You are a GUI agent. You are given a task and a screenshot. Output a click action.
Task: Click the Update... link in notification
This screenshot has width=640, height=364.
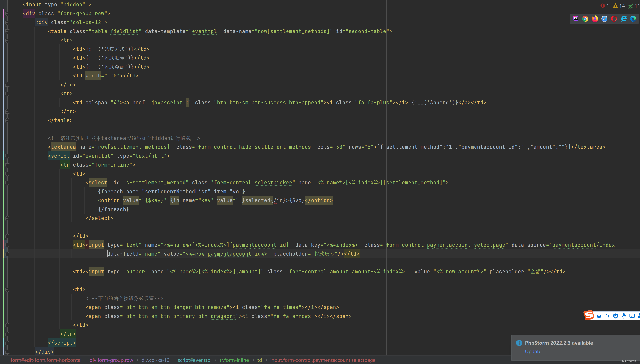(535, 351)
